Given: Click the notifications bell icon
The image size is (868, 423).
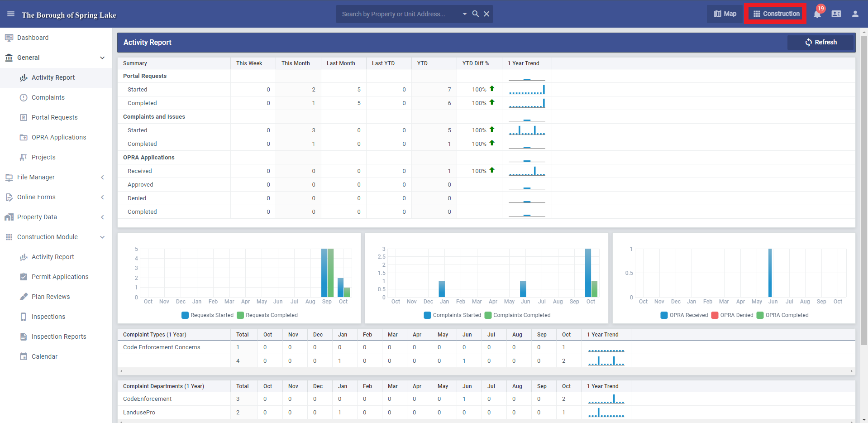Looking at the screenshot, I should point(817,14).
